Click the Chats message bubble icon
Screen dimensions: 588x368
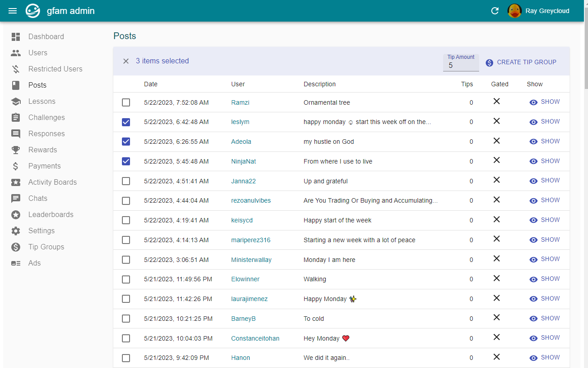tap(16, 199)
